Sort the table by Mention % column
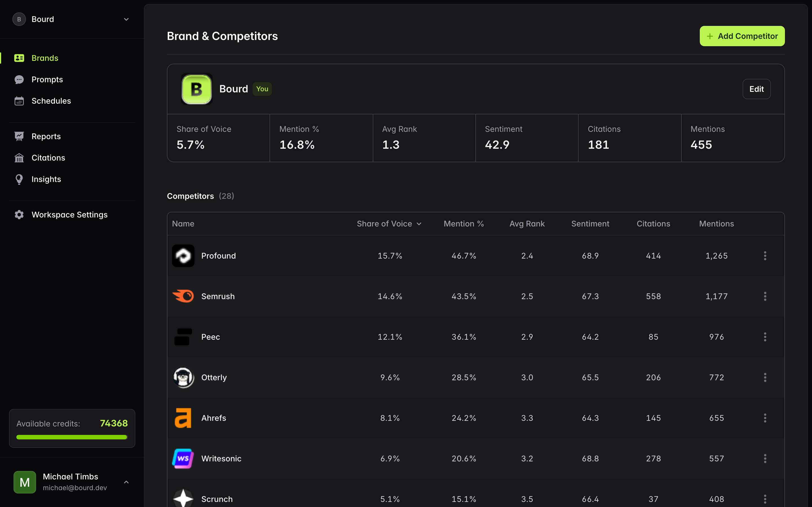Screen dimensions: 812x507 pos(464,224)
